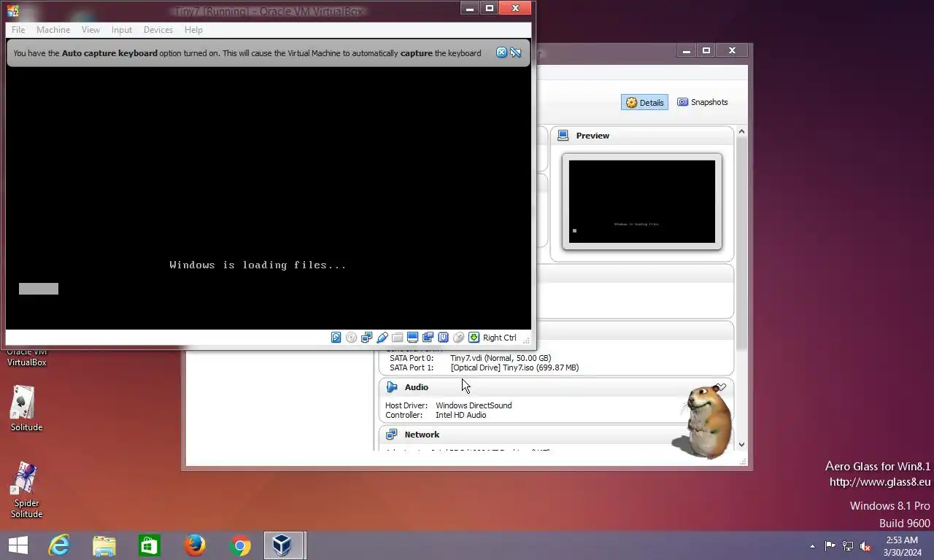This screenshot has width=934, height=560.
Task: Click the Windows loading progress bar block
Action: [x=39, y=289]
